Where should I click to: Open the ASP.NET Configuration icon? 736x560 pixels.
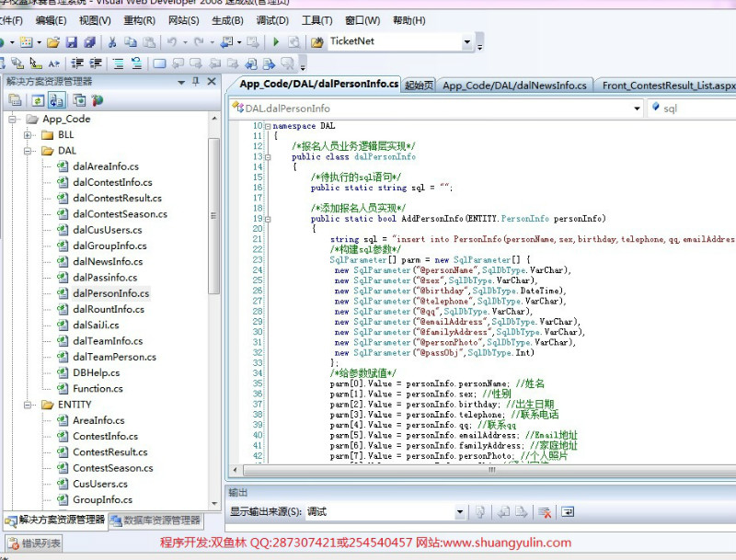click(98, 100)
